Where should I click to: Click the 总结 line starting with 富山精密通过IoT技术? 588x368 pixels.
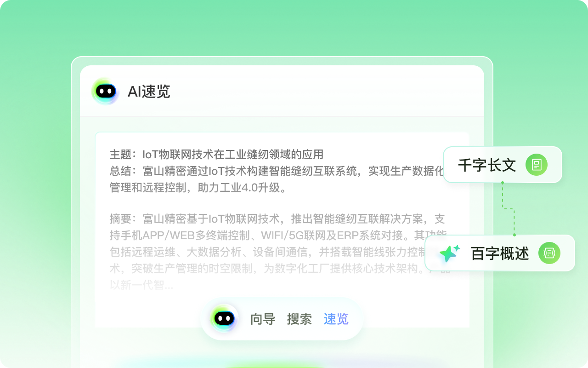pyautogui.click(x=277, y=171)
